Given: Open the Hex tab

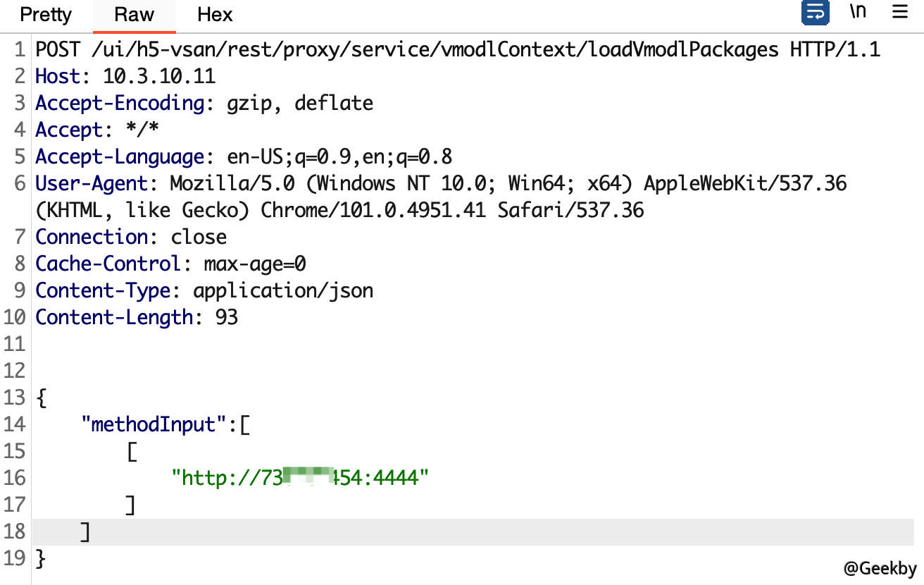Looking at the screenshot, I should (x=215, y=15).
